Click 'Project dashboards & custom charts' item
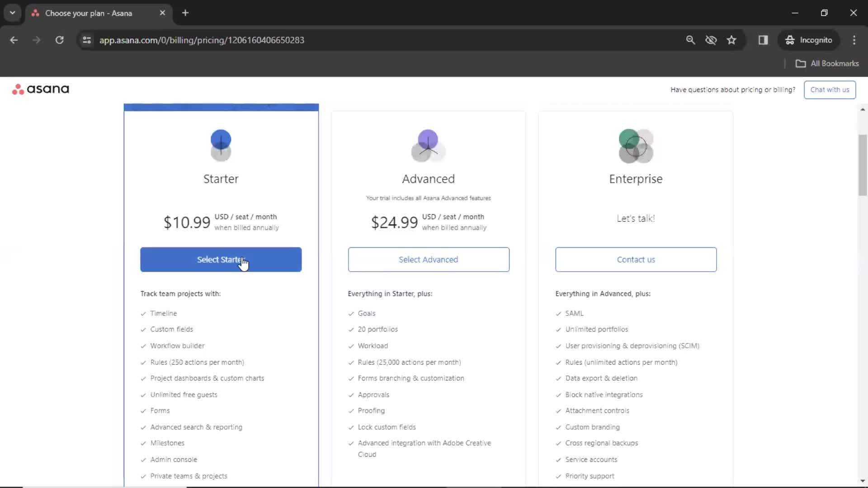Viewport: 868px width, 488px height. [x=207, y=378]
